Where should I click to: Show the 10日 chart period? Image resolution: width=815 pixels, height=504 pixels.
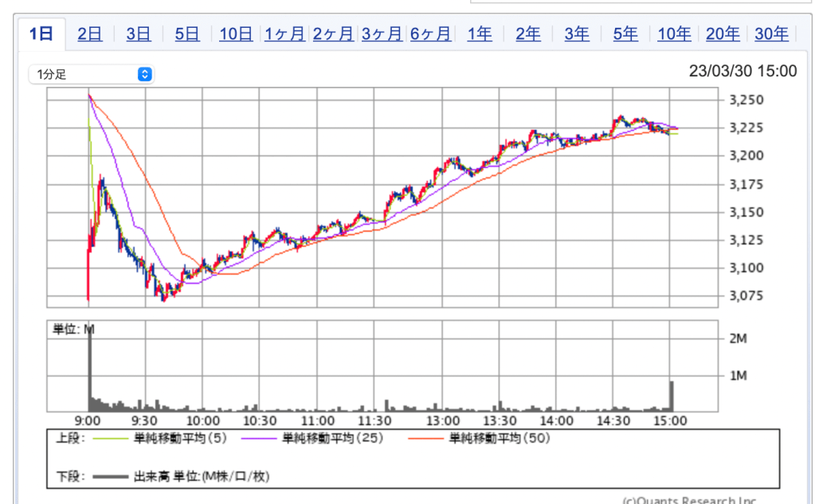click(236, 33)
